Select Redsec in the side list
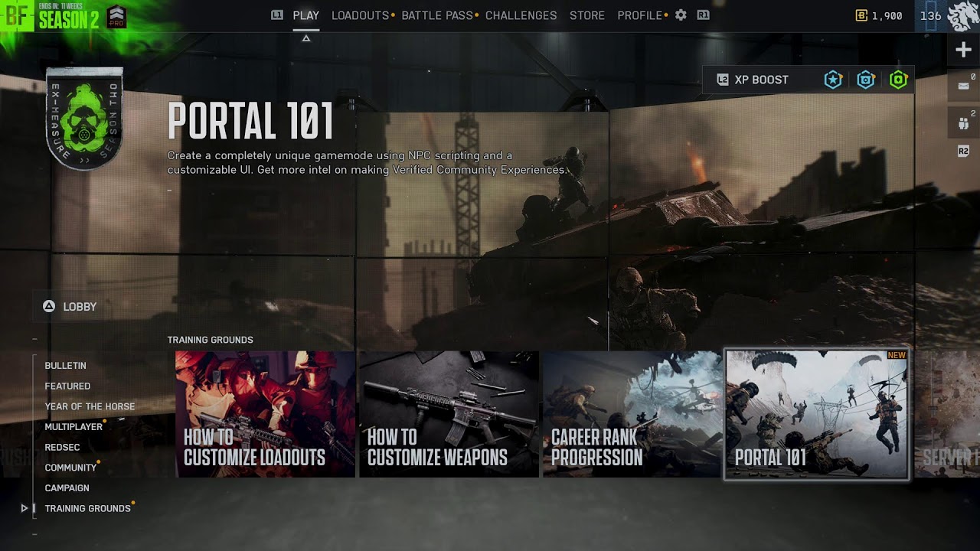980x551 pixels. coord(62,448)
